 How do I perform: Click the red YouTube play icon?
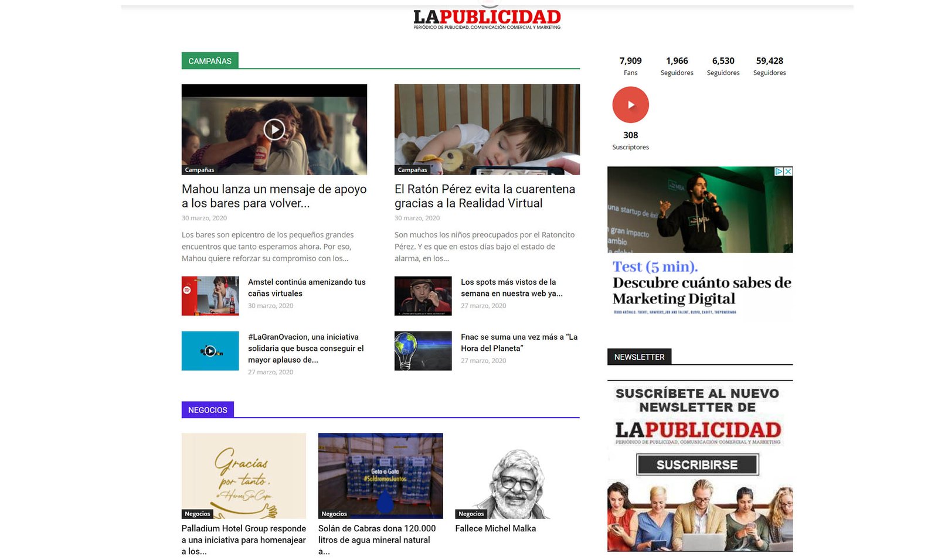tap(630, 105)
